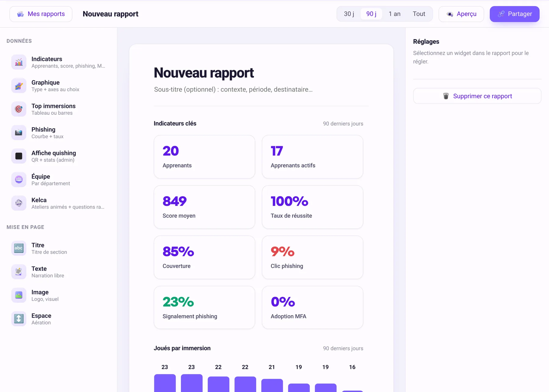Add the Espace Aération block
The width and height of the screenshot is (549, 392).
(x=59, y=319)
